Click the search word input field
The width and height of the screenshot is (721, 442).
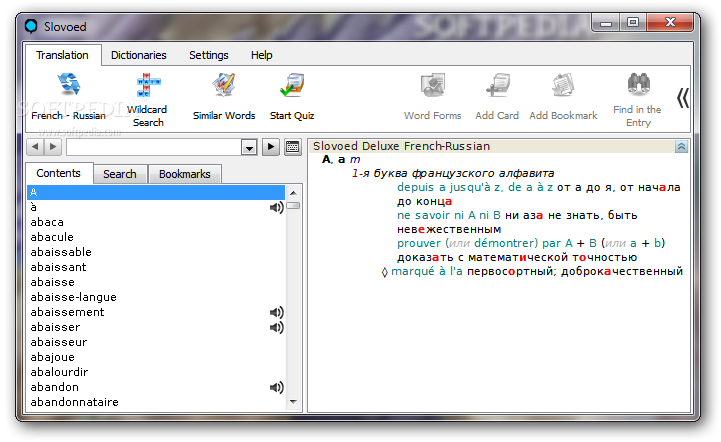coord(154,147)
